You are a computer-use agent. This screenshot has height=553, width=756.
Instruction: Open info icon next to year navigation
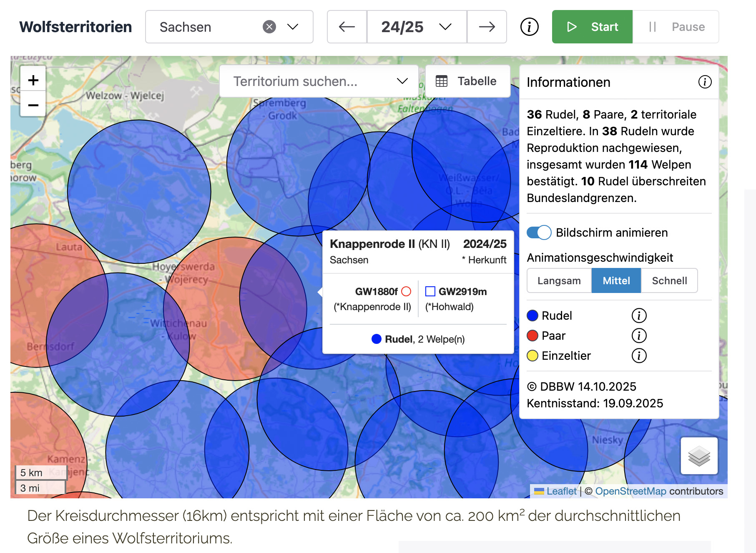pyautogui.click(x=529, y=27)
